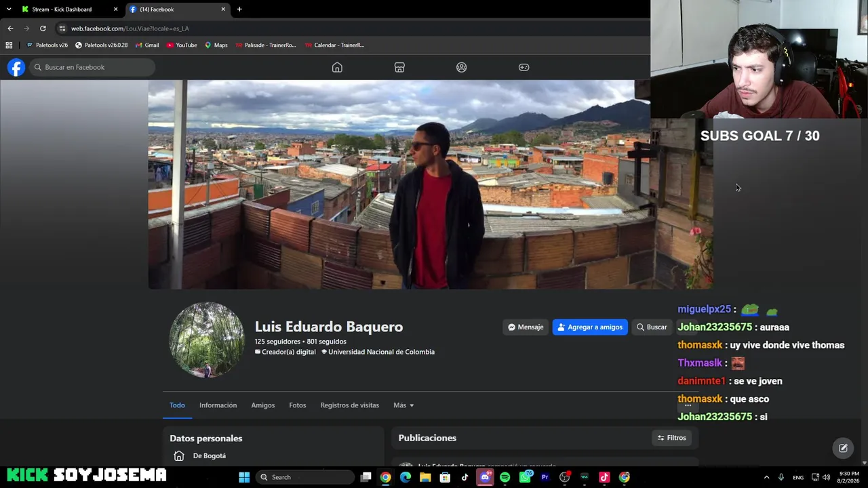Open the new message compose icon

pos(843,448)
